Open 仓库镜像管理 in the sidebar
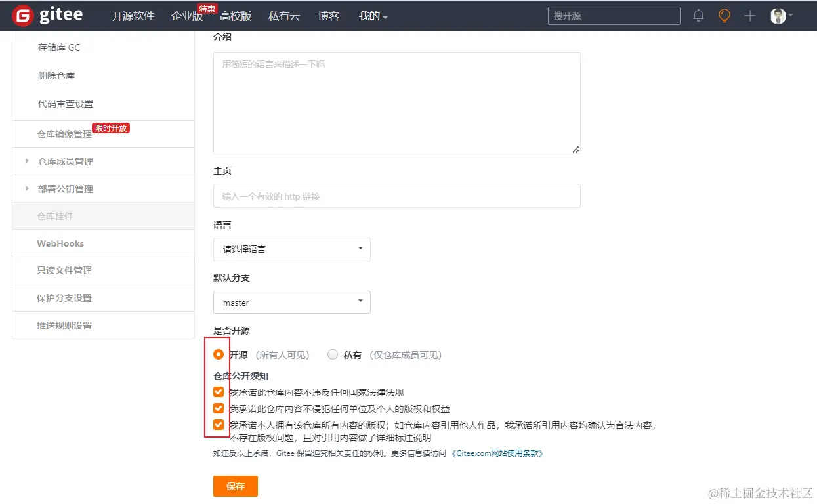 click(x=64, y=134)
